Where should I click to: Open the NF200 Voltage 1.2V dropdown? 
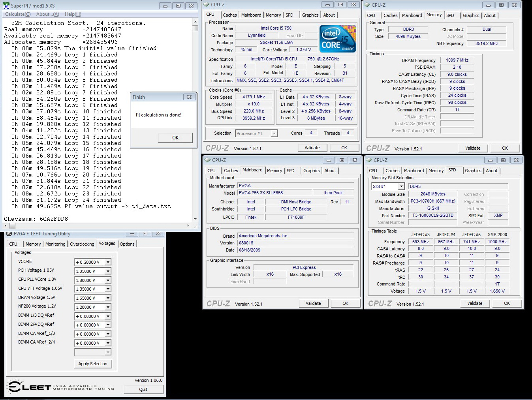pyautogui.click(x=108, y=307)
